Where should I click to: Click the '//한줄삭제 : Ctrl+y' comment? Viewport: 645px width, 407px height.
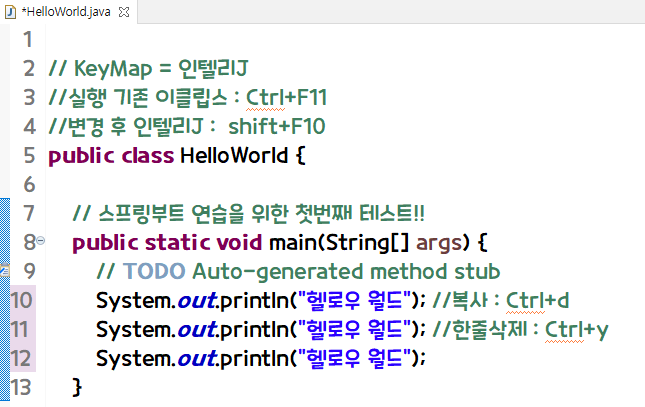click(x=520, y=329)
